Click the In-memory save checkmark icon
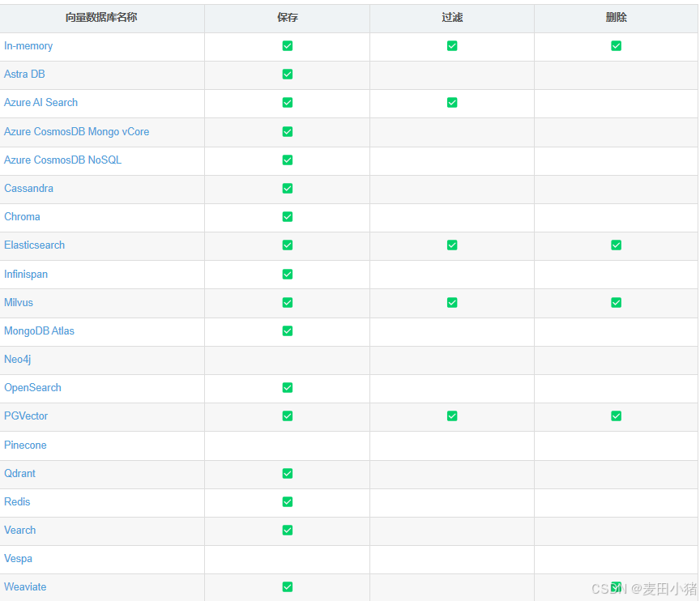This screenshot has height=601, width=700. 287,46
